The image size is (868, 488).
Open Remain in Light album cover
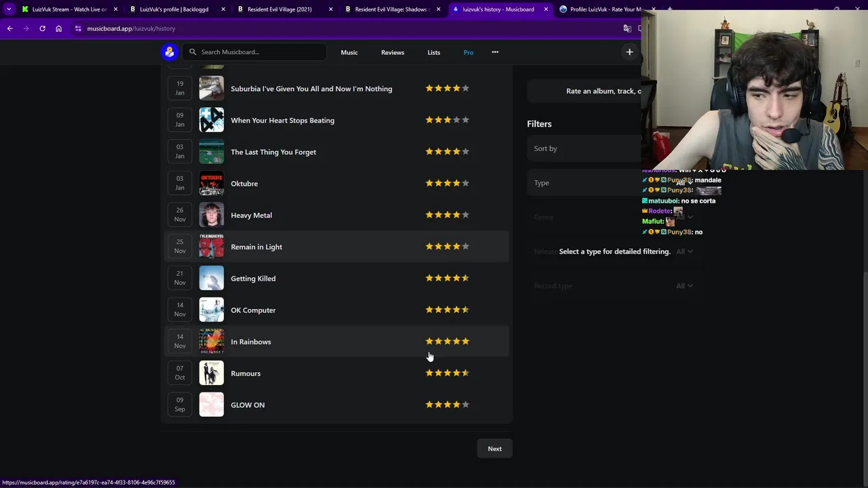[x=212, y=247]
